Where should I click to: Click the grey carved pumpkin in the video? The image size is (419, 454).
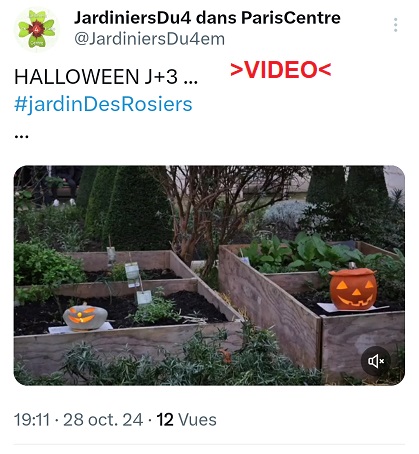85,316
